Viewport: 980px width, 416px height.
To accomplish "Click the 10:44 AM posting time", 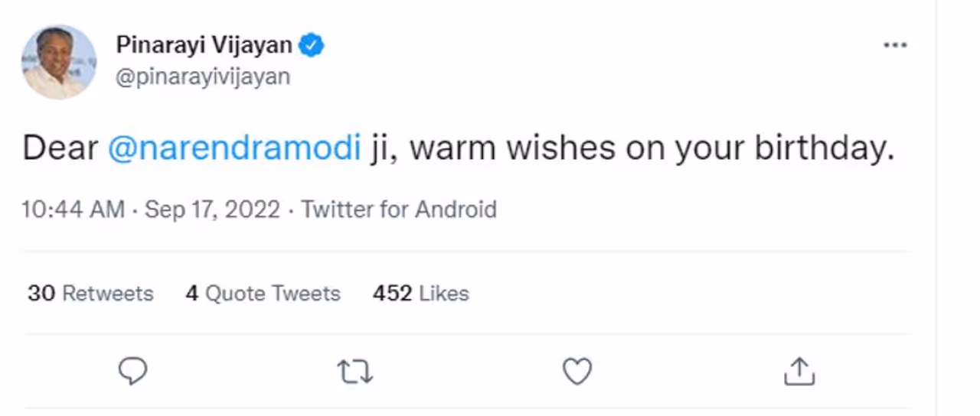I will click(73, 210).
